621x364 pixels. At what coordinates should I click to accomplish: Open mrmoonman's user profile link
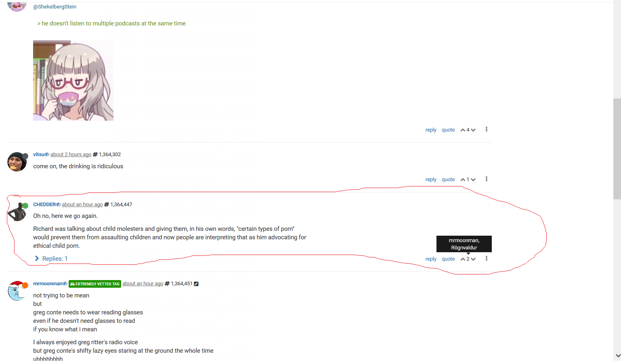(x=48, y=284)
